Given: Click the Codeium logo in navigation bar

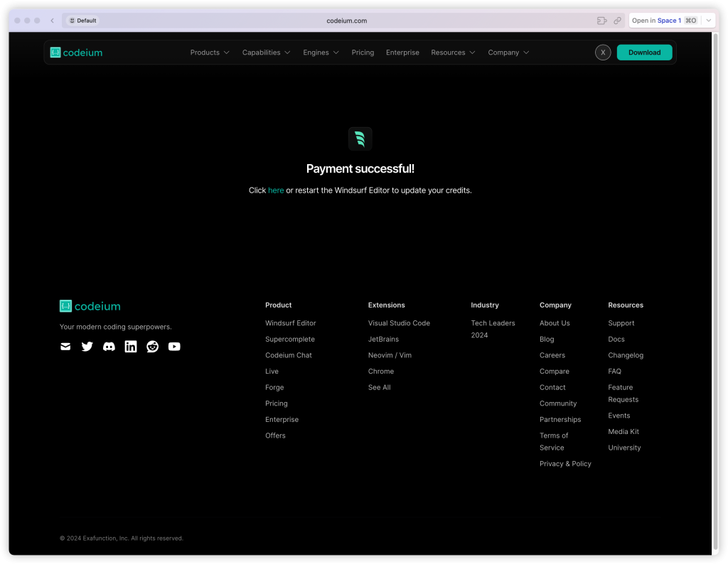Looking at the screenshot, I should (x=77, y=53).
